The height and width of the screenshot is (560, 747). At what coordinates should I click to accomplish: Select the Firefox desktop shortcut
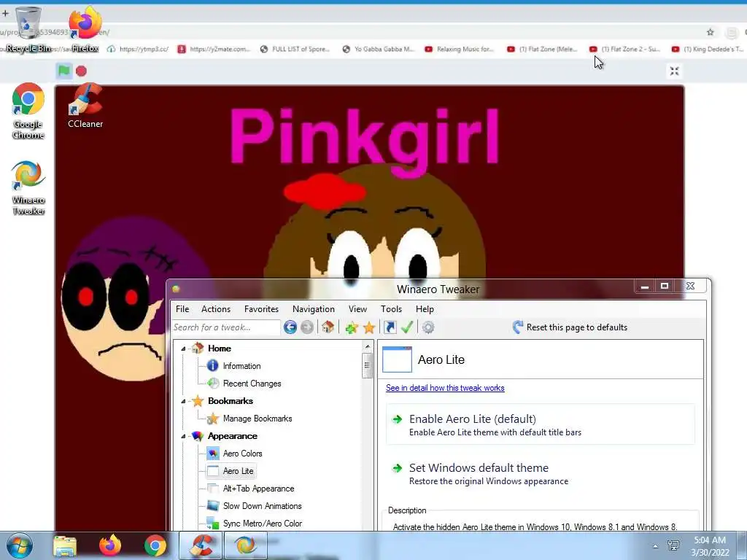85,29
